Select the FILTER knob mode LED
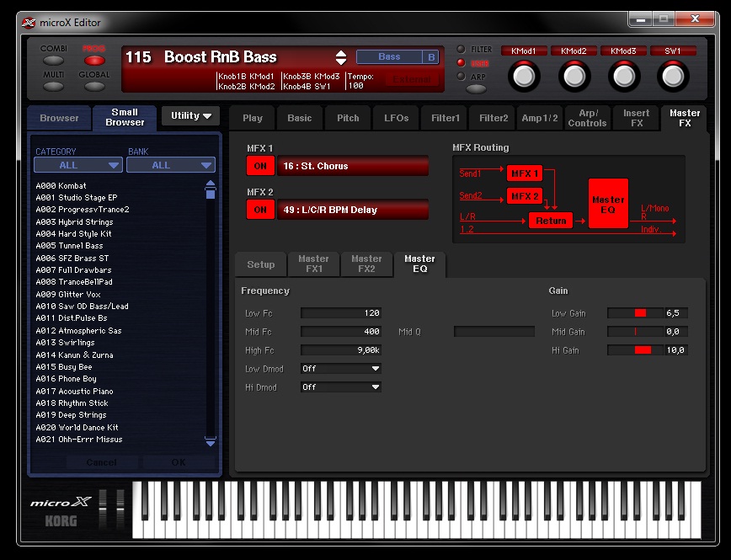The image size is (731, 560). 461,49
